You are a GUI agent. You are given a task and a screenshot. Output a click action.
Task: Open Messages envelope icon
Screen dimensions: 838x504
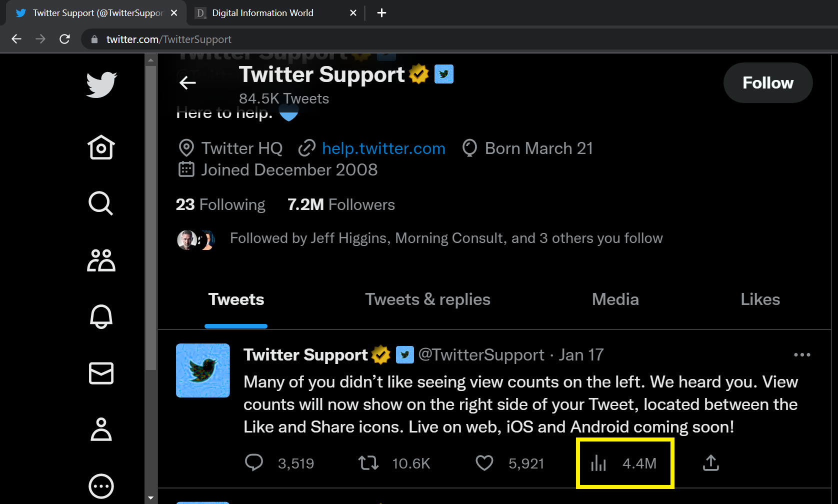click(101, 373)
